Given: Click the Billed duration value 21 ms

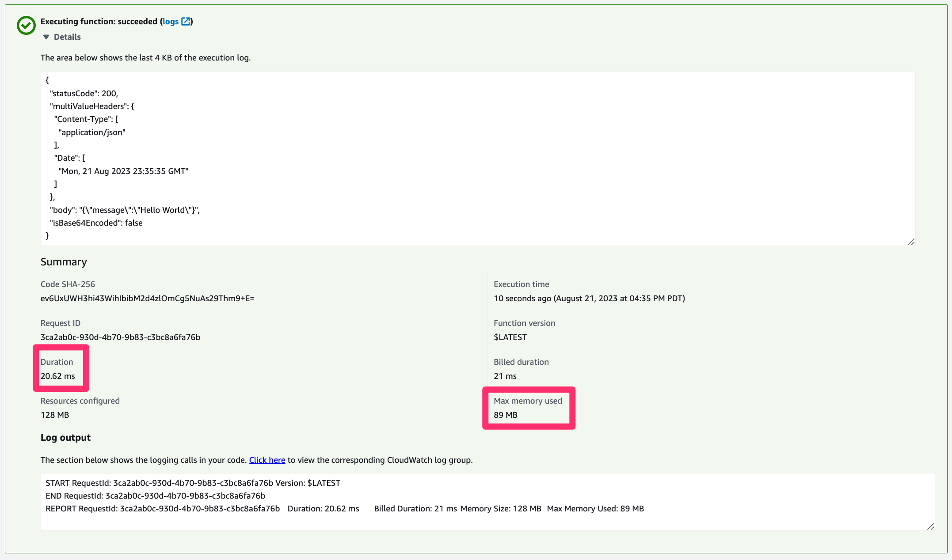Looking at the screenshot, I should pos(505,376).
